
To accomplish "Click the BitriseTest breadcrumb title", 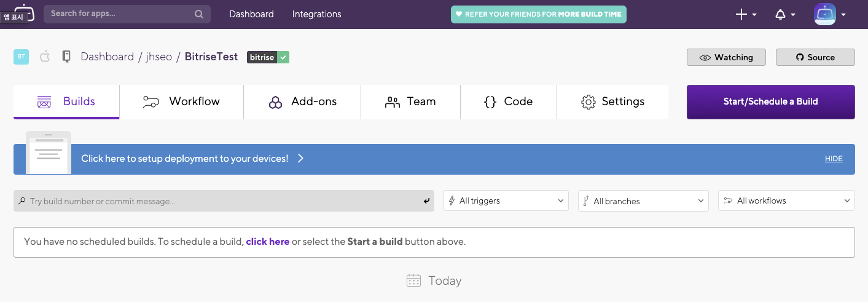I will [x=211, y=57].
